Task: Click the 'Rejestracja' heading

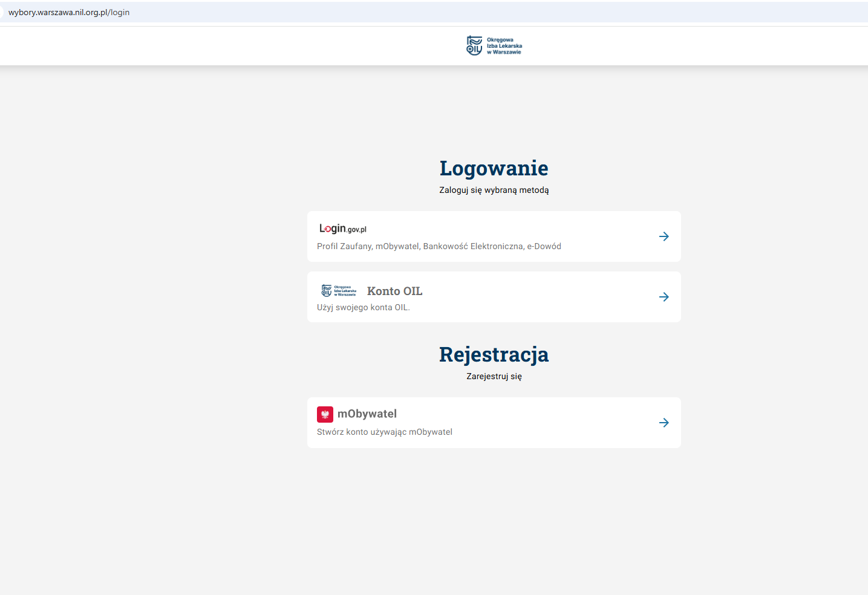Action: coord(494,354)
